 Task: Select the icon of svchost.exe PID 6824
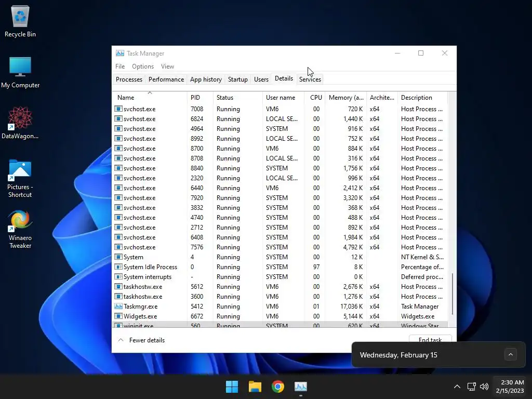[x=118, y=119]
